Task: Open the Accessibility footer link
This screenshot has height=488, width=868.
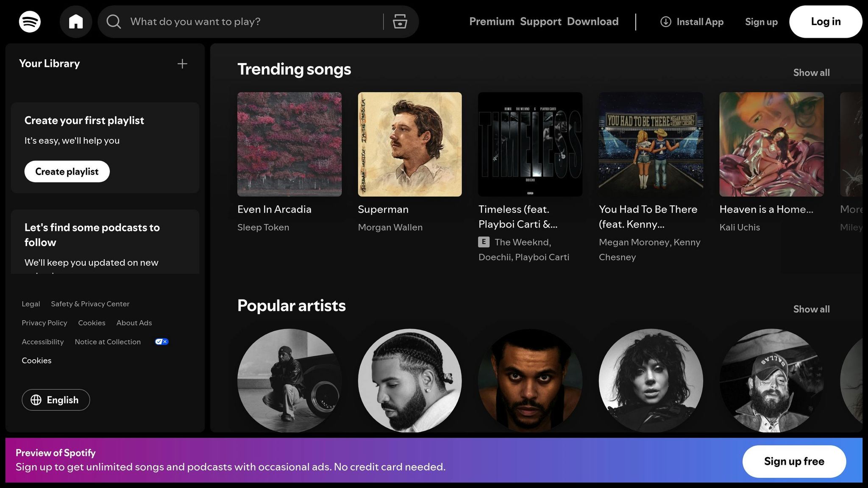Action: 43,342
